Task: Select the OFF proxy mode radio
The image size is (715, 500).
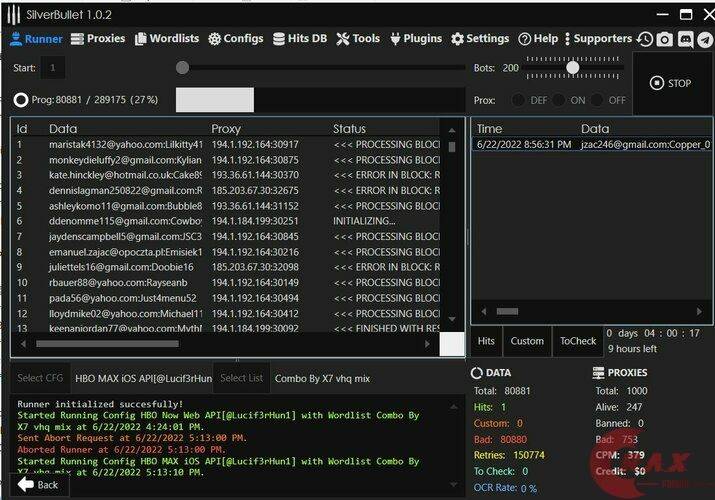Action: pyautogui.click(x=596, y=100)
